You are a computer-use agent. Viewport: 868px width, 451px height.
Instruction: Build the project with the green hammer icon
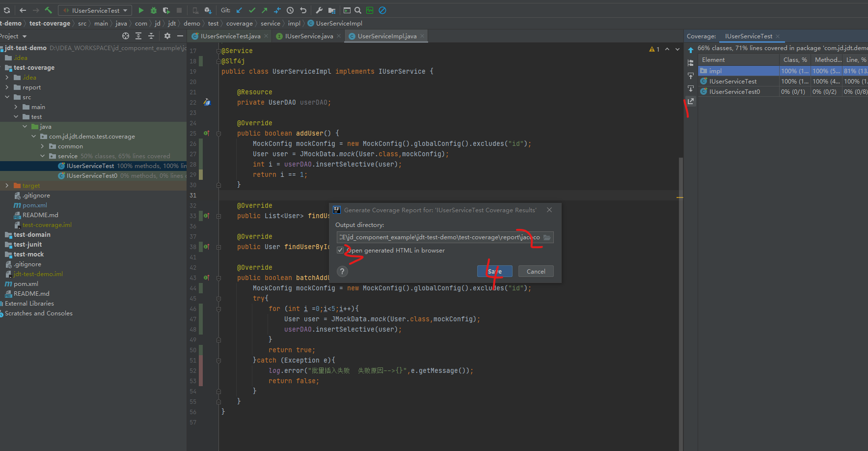pyautogui.click(x=48, y=10)
